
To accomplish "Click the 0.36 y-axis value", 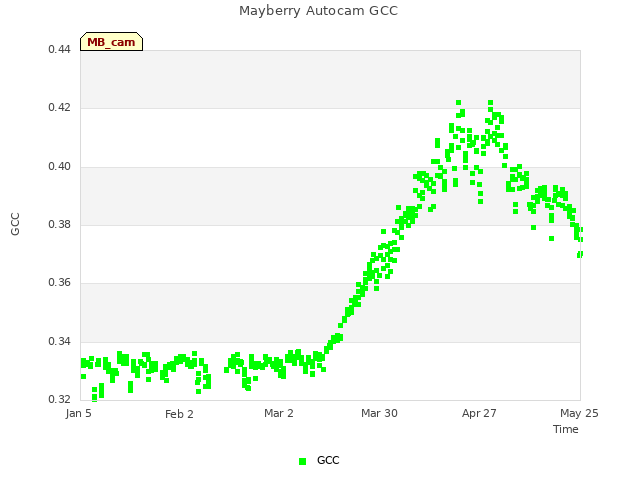I will tap(59, 282).
